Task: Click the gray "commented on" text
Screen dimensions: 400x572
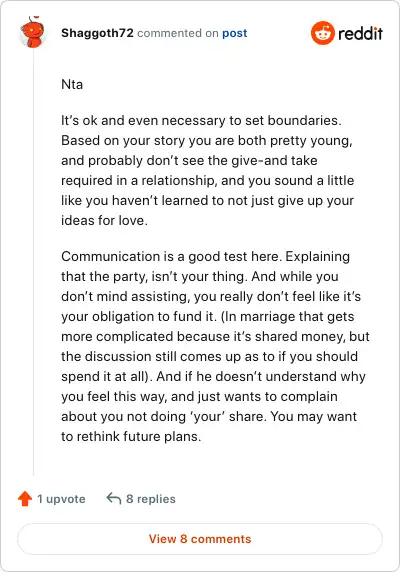Action: 178,33
